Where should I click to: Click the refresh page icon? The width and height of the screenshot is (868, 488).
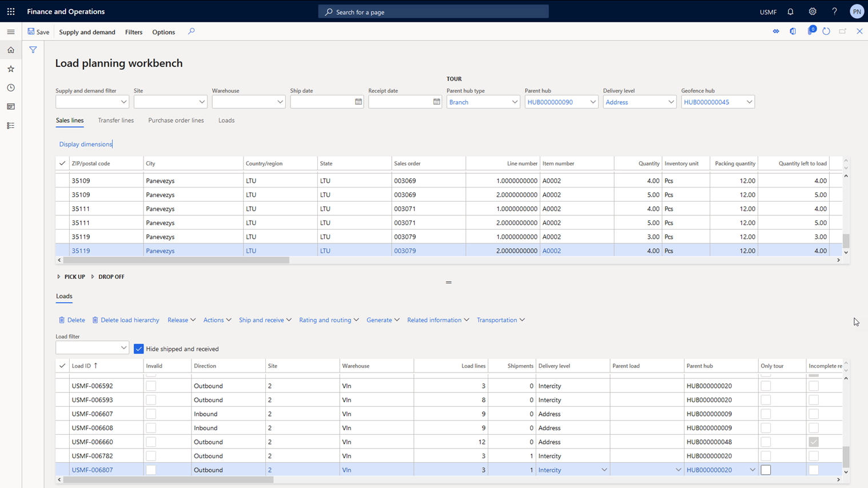pos(826,31)
